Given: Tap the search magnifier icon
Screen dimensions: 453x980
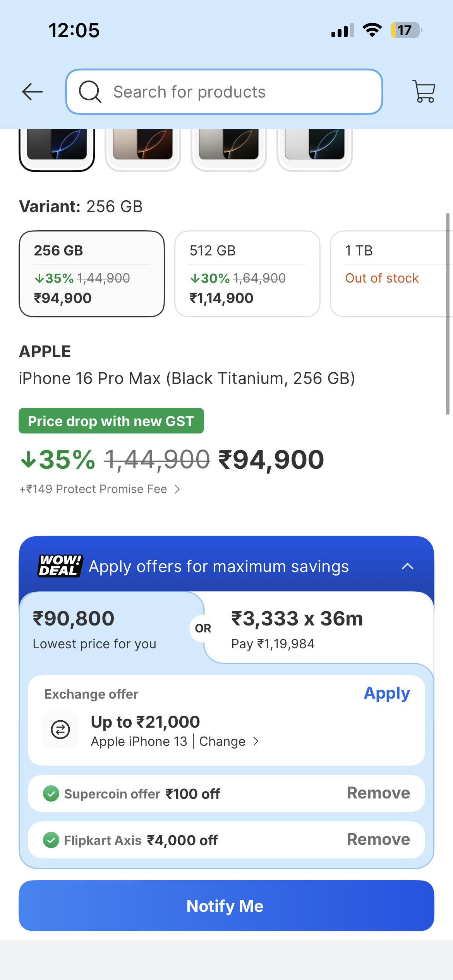Looking at the screenshot, I should [x=90, y=92].
